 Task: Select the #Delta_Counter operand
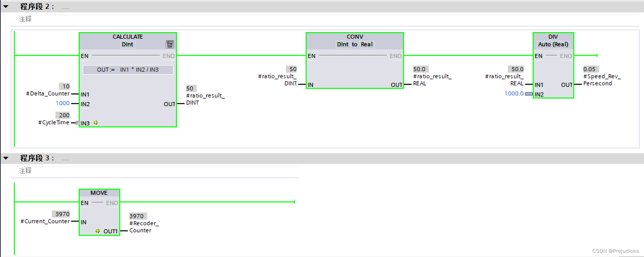point(48,94)
